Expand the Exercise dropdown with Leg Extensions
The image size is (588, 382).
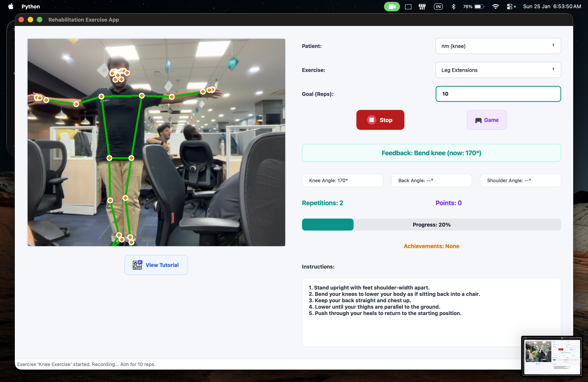tap(498, 70)
